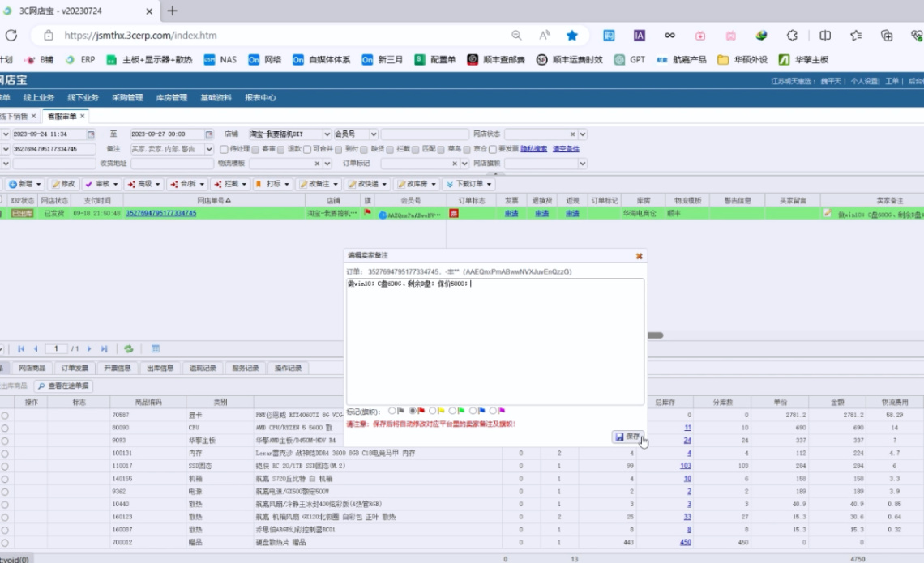
Task: Open the 拦截 intercept dropdown
Action: click(230, 184)
